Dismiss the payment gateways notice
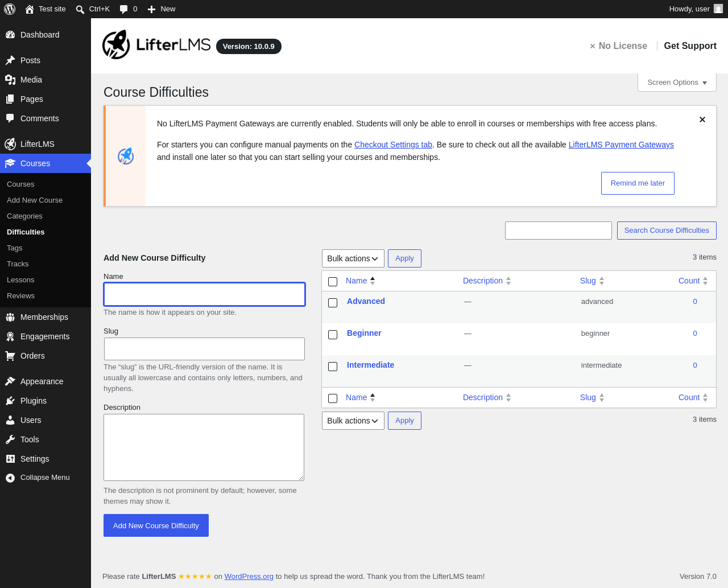This screenshot has height=588, width=728. point(702,120)
